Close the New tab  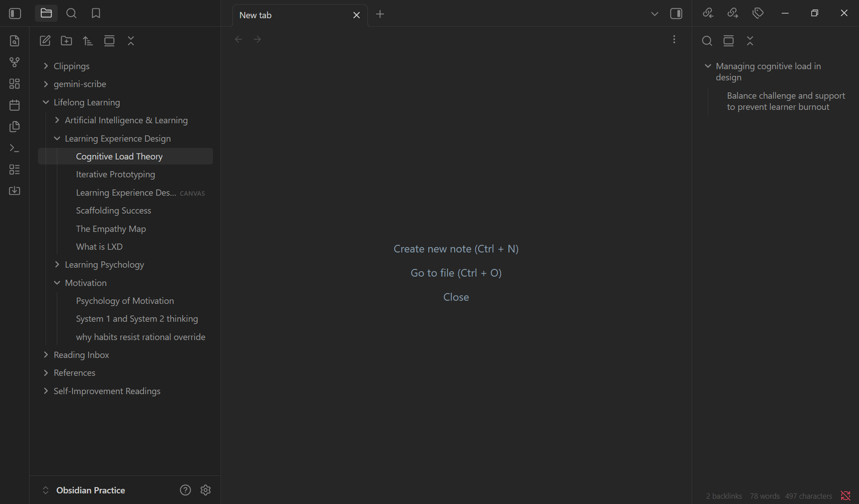pyautogui.click(x=357, y=15)
